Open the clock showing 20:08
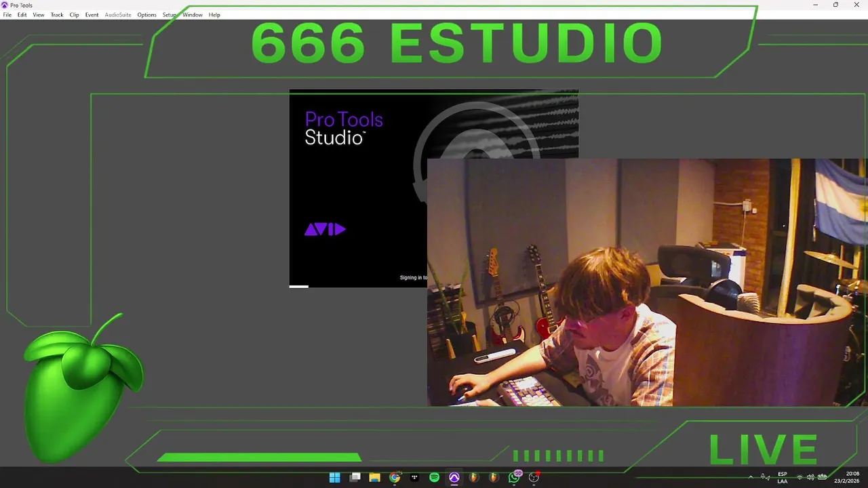868x488 pixels. coord(846,478)
